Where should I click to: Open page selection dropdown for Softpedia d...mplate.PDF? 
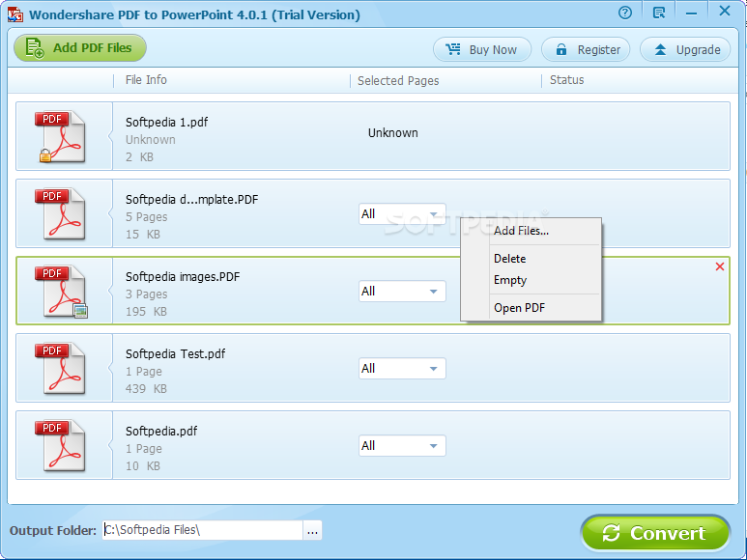click(x=402, y=214)
